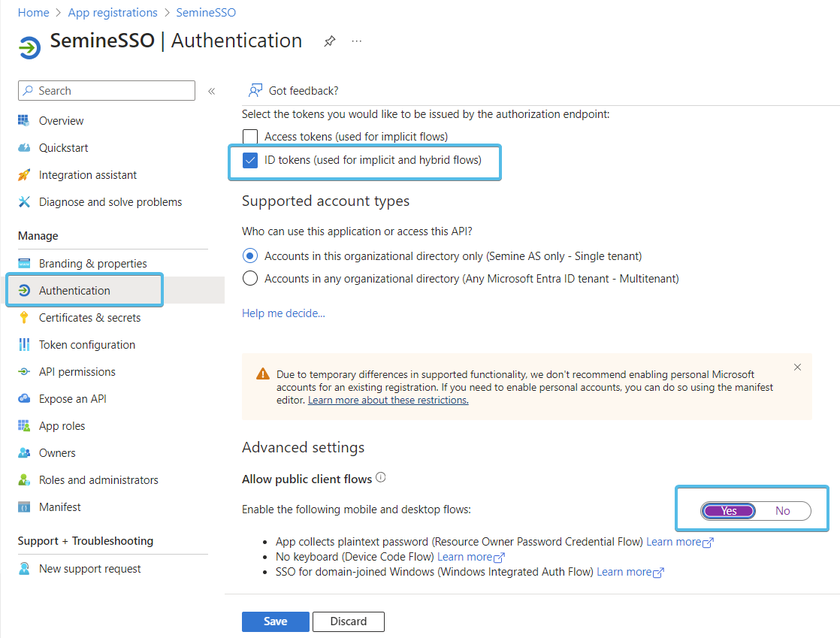The height and width of the screenshot is (638, 840).
Task: Click the Integration assistant rocket icon
Action: [x=24, y=175]
